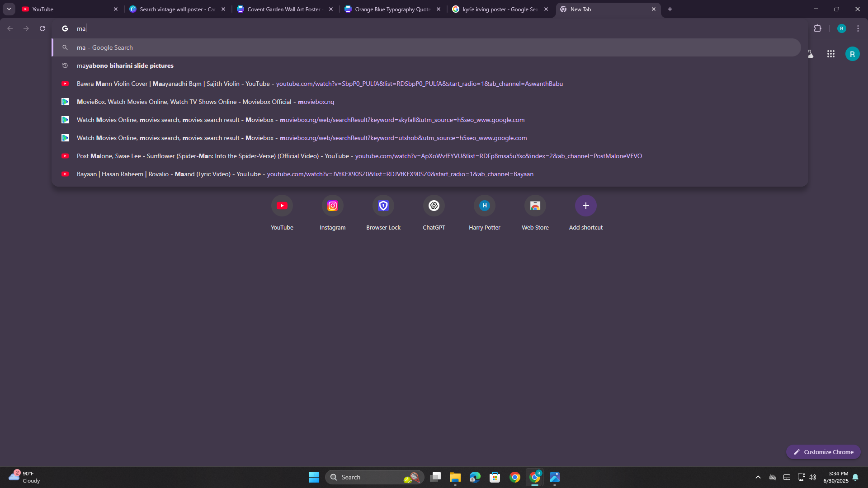Screen dimensions: 868x488
Task: Open Browser Lock shortcut tile
Action: point(383,213)
